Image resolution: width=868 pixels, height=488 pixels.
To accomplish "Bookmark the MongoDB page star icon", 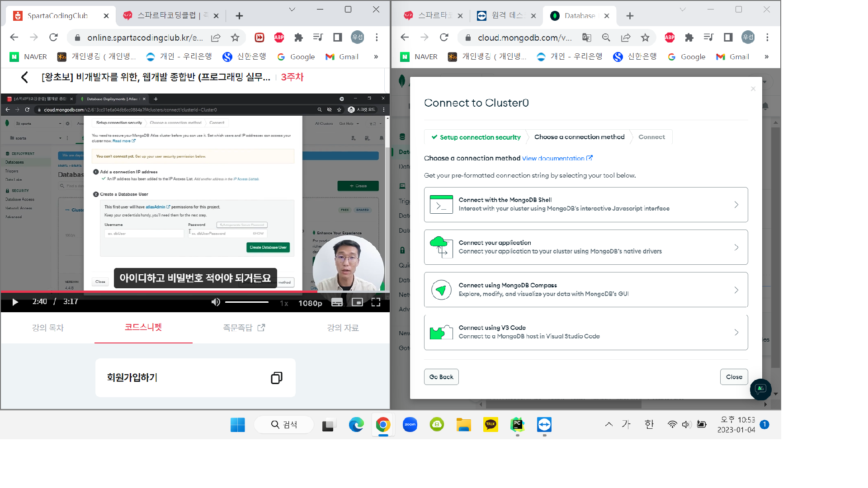I will [645, 38].
